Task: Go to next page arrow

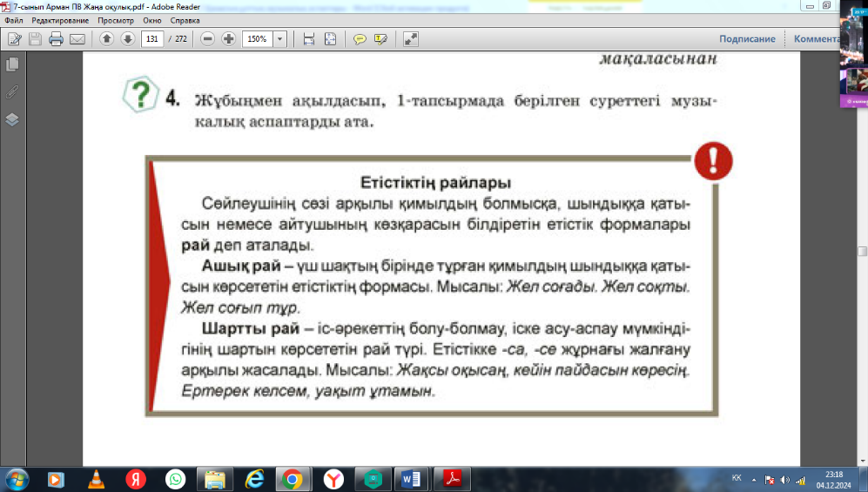Action: (128, 38)
